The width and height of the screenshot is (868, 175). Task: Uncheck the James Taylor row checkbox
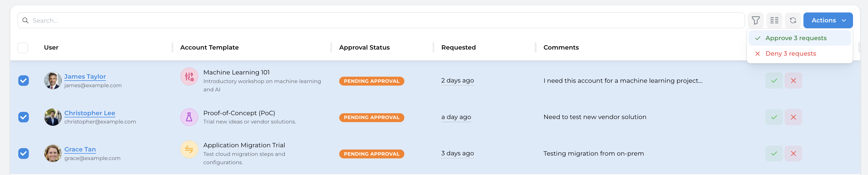pyautogui.click(x=24, y=81)
